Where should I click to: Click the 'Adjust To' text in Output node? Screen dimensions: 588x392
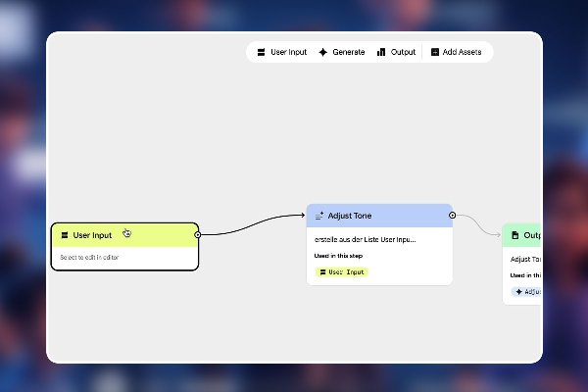(x=525, y=259)
